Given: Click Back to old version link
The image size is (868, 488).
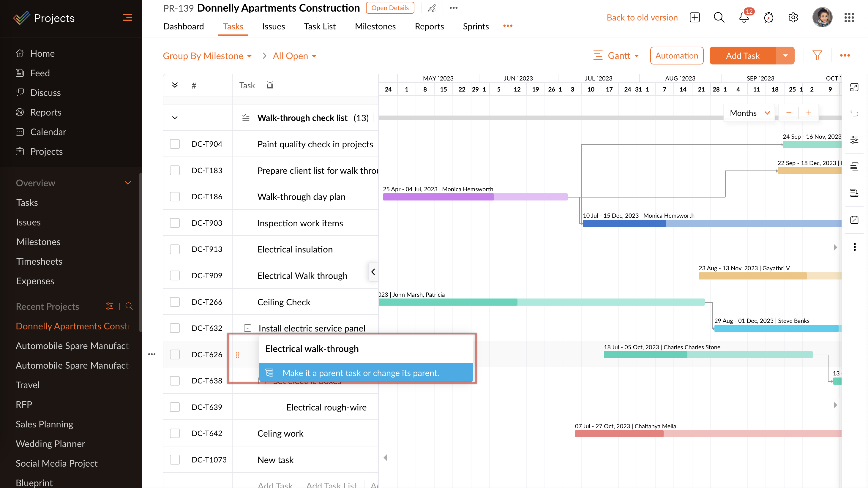Looking at the screenshot, I should click(x=642, y=18).
